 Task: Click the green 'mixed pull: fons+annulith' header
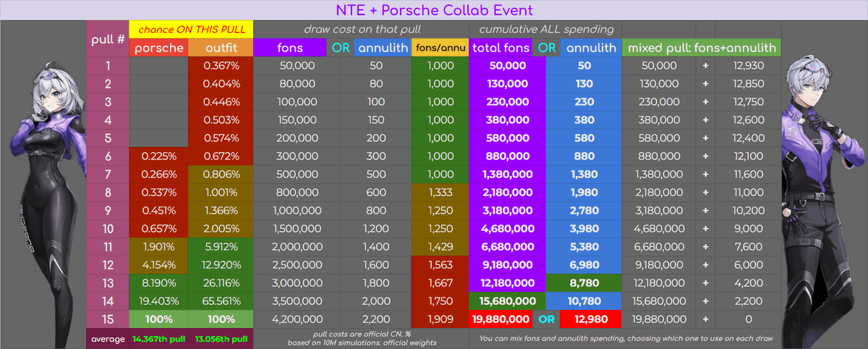[x=702, y=48]
